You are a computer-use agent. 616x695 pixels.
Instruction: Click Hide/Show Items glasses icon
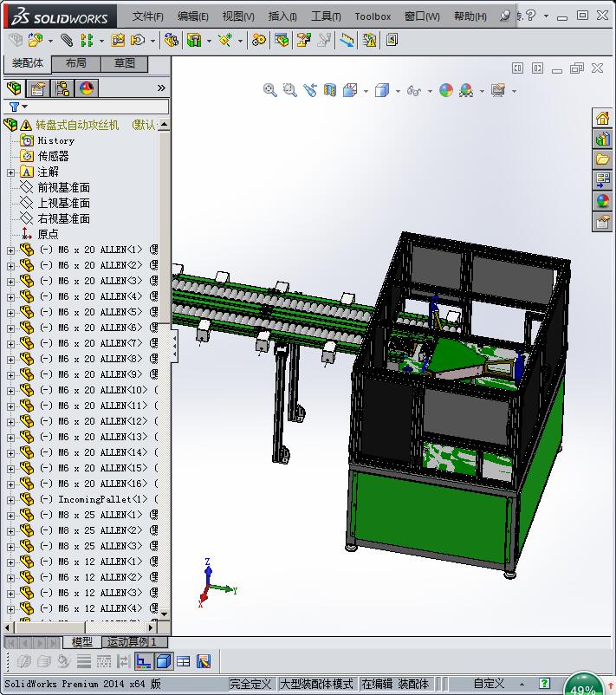(x=414, y=91)
